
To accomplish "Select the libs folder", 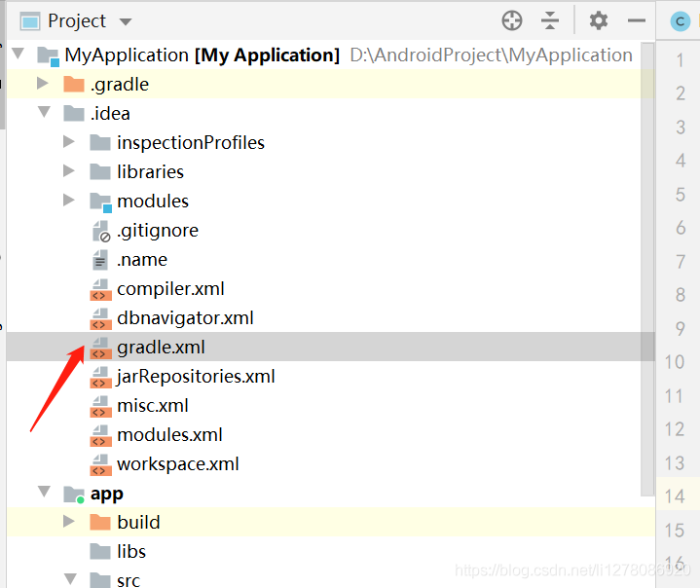I will [x=130, y=551].
